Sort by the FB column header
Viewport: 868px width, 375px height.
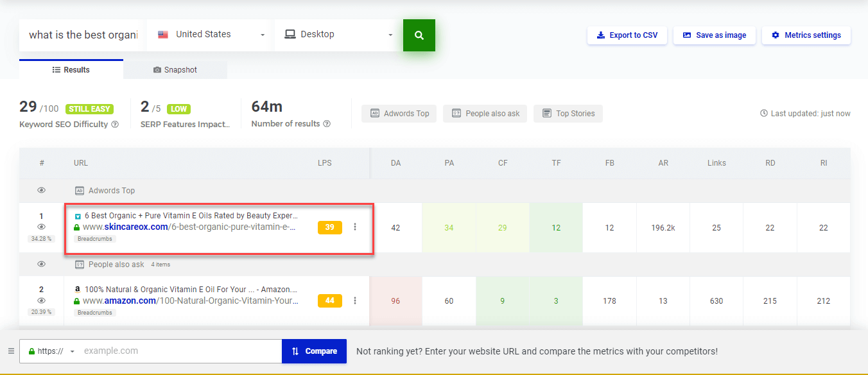610,163
